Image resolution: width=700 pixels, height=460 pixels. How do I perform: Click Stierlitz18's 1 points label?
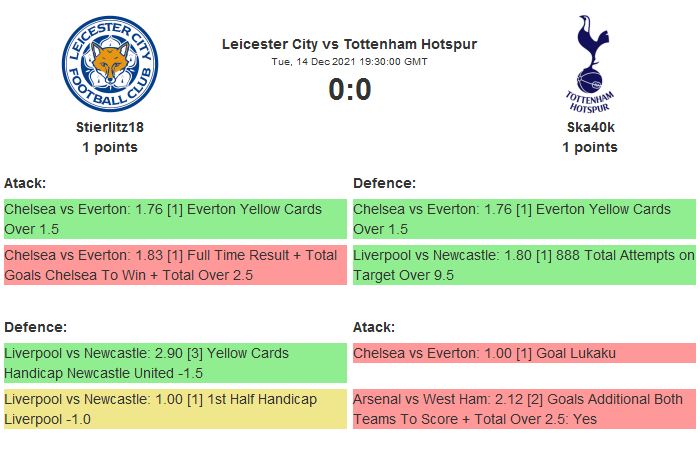pyautogui.click(x=110, y=147)
